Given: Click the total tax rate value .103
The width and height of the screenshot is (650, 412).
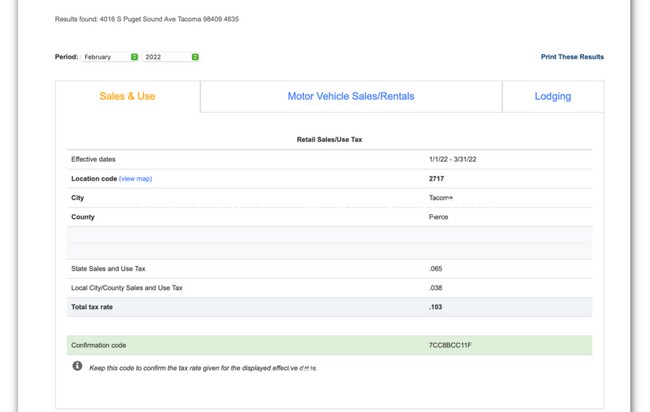Looking at the screenshot, I should (435, 308).
